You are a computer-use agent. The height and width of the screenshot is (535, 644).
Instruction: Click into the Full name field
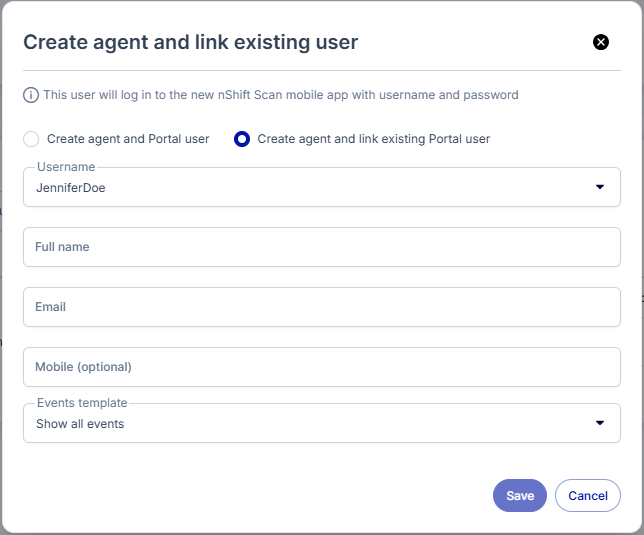[x=321, y=247]
